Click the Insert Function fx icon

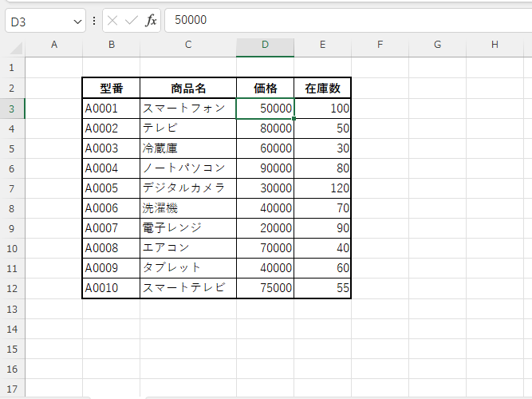point(151,21)
